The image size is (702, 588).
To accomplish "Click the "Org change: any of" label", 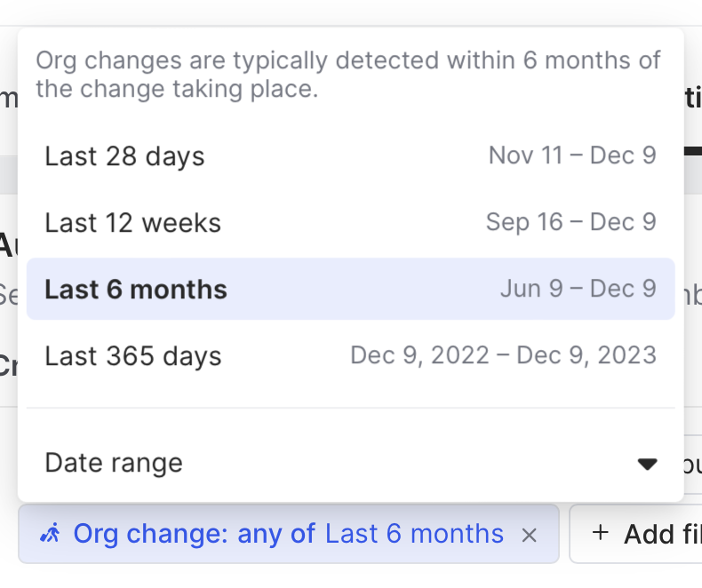I will tap(194, 534).
